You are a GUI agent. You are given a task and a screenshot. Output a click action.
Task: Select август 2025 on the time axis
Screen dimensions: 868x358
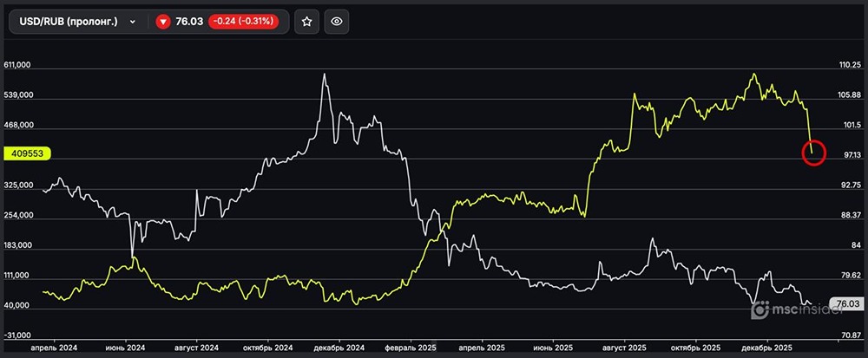(624, 348)
